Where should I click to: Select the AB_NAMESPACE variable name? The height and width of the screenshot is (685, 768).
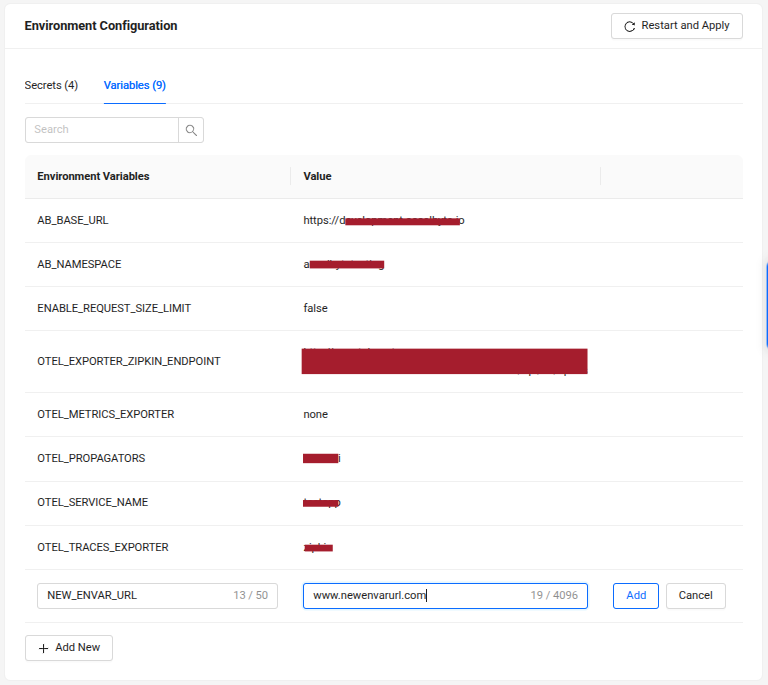79,265
